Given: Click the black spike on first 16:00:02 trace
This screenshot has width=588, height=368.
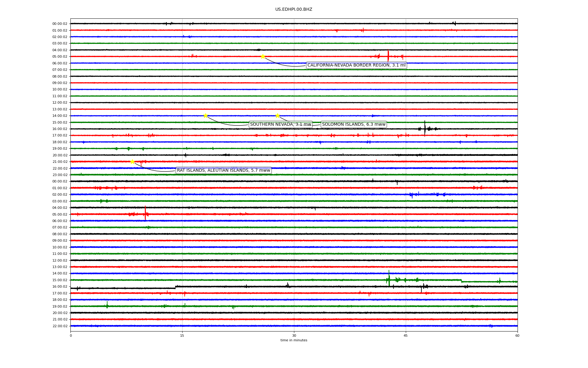Looking at the screenshot, I should pyautogui.click(x=425, y=128).
